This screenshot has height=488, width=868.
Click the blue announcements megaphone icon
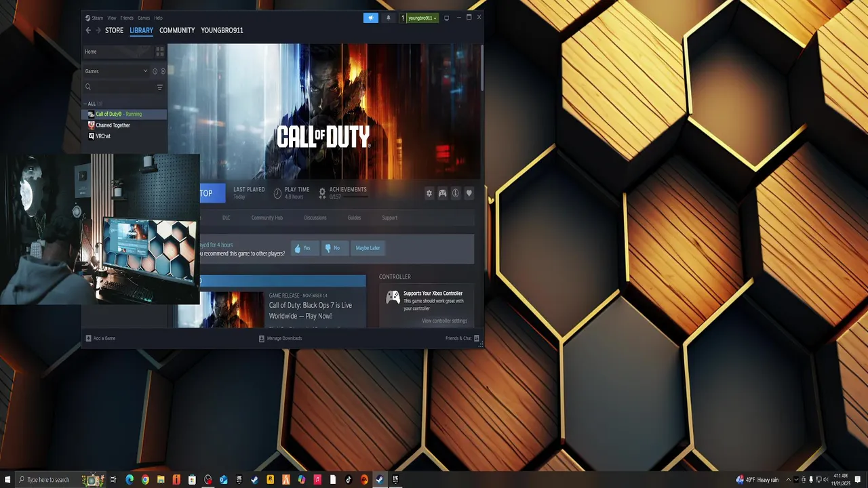tap(370, 18)
